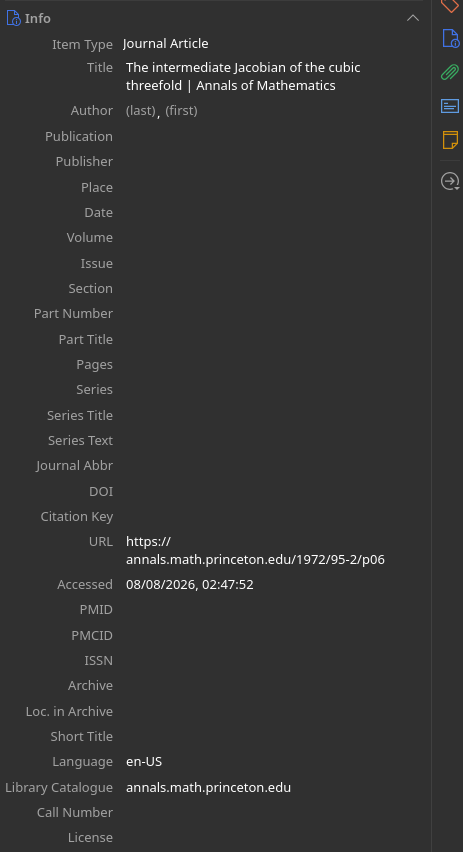Open the Notes section icon
463x852 pixels.
(450, 140)
